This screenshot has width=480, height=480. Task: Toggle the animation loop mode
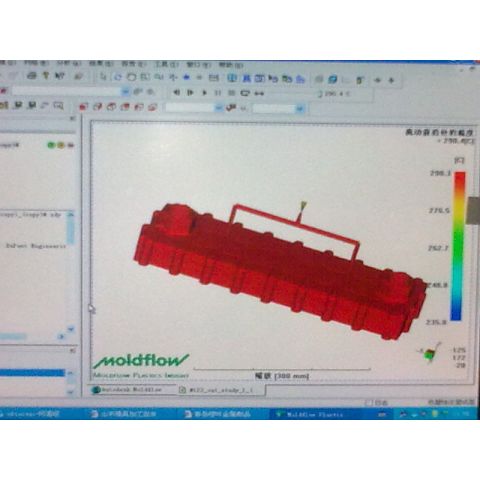[245, 93]
